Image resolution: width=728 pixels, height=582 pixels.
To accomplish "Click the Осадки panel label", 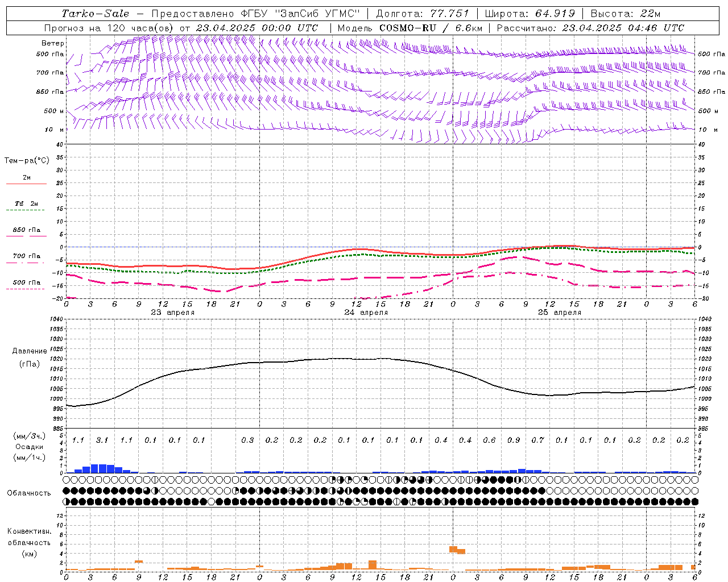I will (30, 447).
